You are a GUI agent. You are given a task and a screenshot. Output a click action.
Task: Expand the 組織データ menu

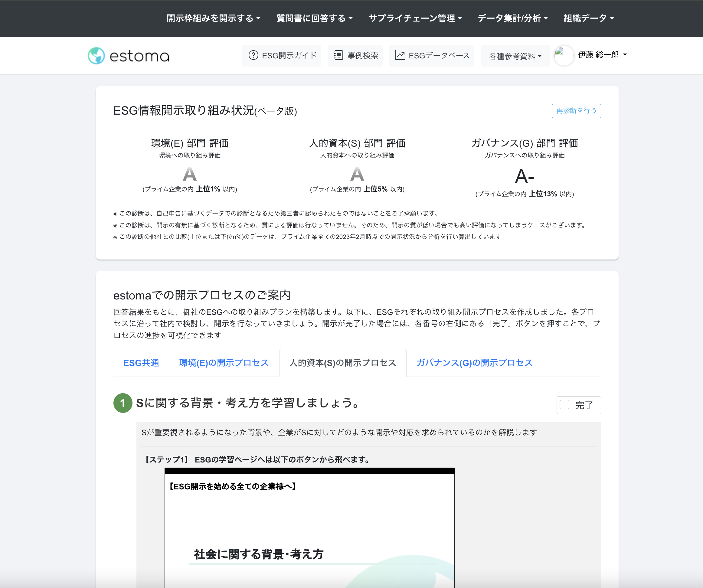(x=588, y=18)
